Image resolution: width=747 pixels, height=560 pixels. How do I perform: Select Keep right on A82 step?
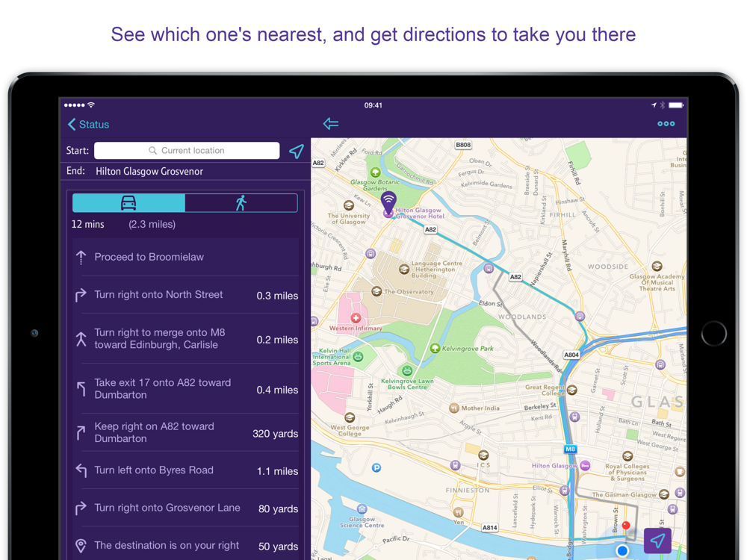pyautogui.click(x=186, y=432)
